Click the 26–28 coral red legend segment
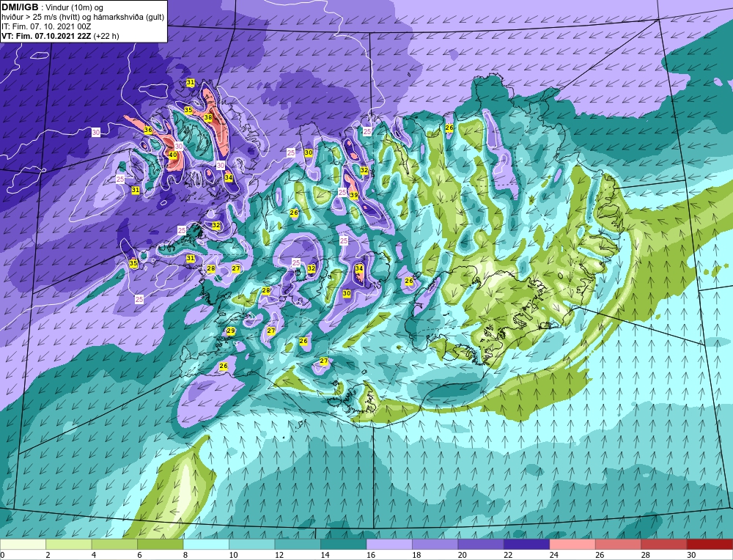The height and width of the screenshot is (560, 733). coord(619,544)
